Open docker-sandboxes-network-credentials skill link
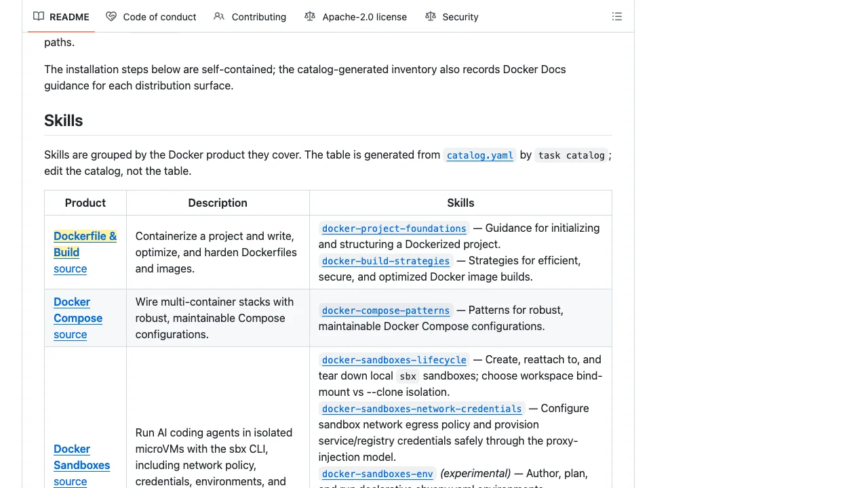 422,409
